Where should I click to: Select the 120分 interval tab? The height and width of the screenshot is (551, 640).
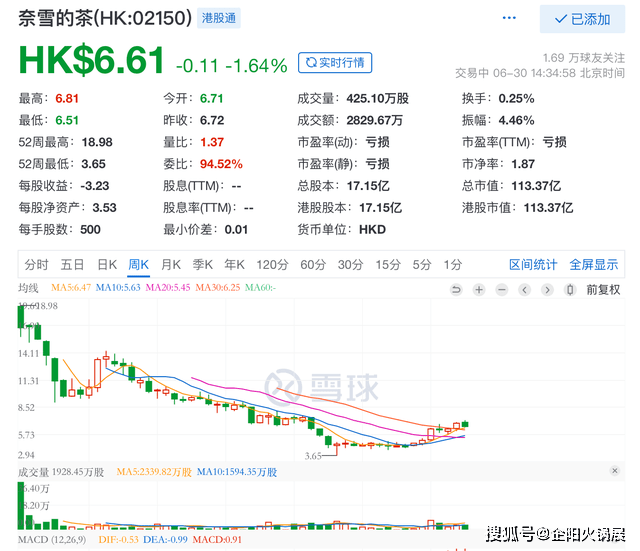[272, 264]
